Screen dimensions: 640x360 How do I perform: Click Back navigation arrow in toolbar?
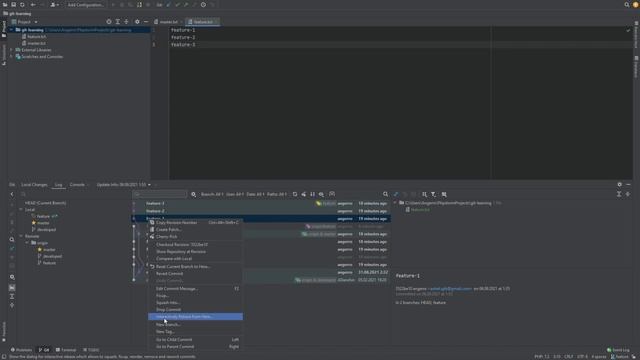(33, 5)
